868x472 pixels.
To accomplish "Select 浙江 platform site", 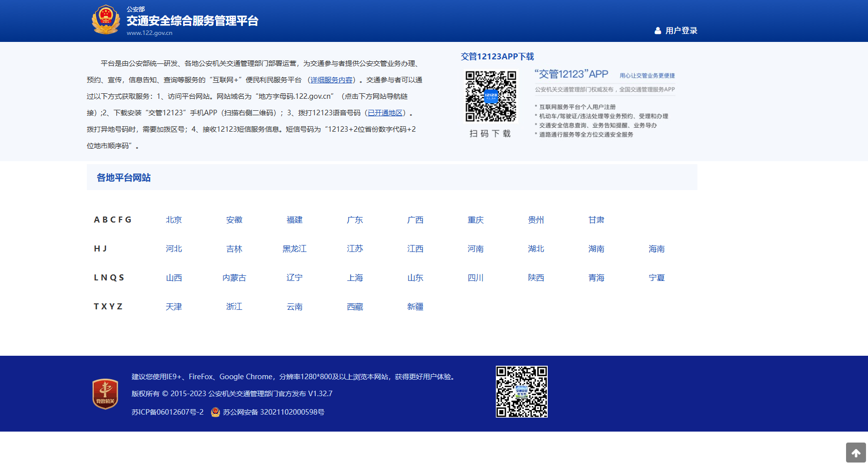I will (234, 307).
